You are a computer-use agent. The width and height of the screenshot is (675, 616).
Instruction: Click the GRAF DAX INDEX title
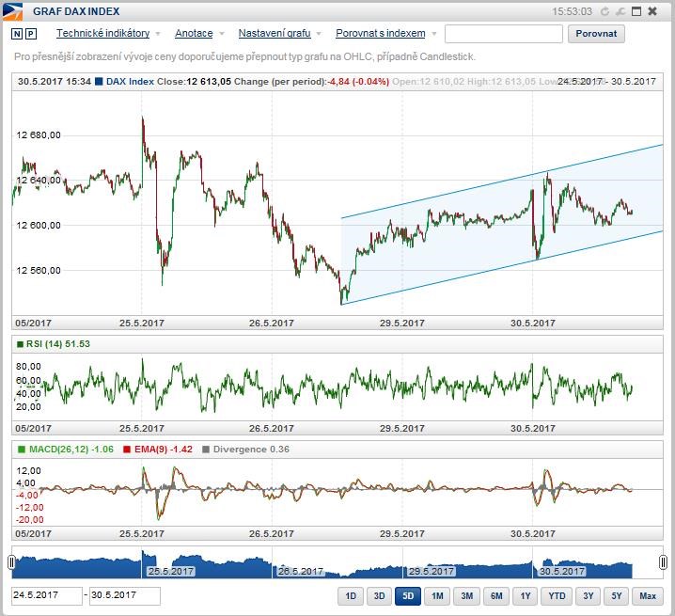coord(76,11)
